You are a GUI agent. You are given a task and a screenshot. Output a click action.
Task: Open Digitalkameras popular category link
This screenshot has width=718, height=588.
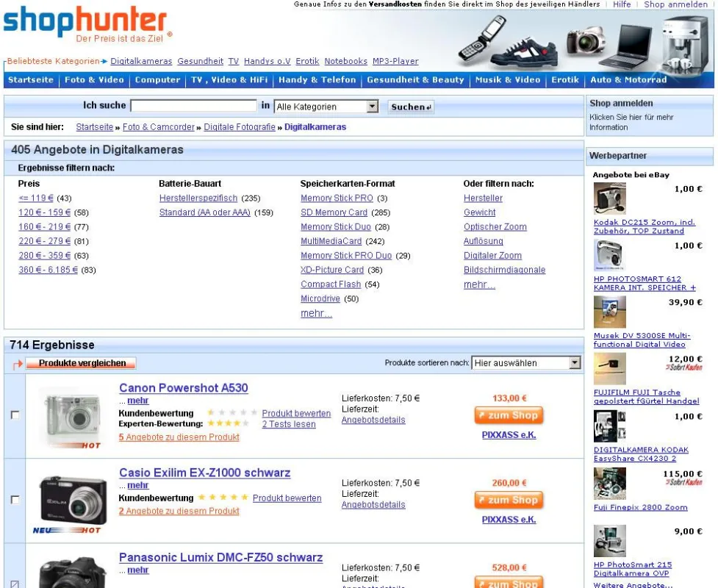point(141,61)
